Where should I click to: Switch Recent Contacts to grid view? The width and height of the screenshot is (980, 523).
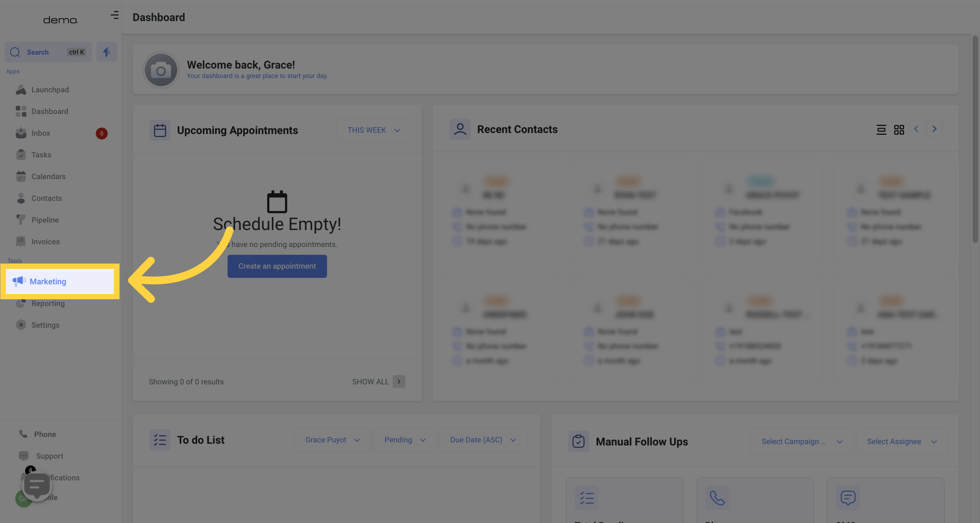click(x=899, y=129)
